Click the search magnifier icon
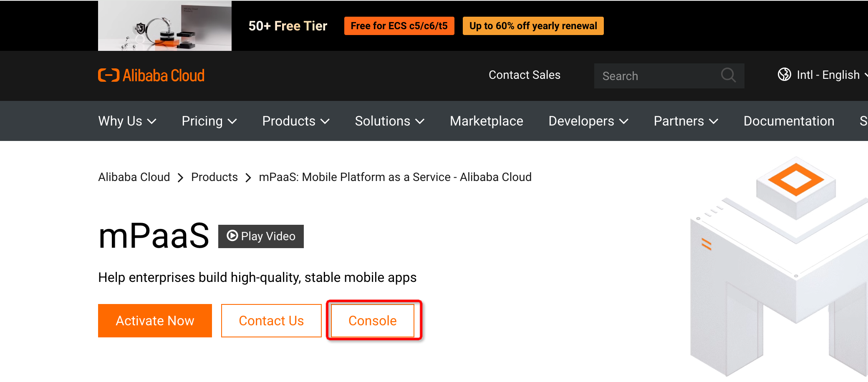Viewport: 868px width, 382px height. point(728,75)
